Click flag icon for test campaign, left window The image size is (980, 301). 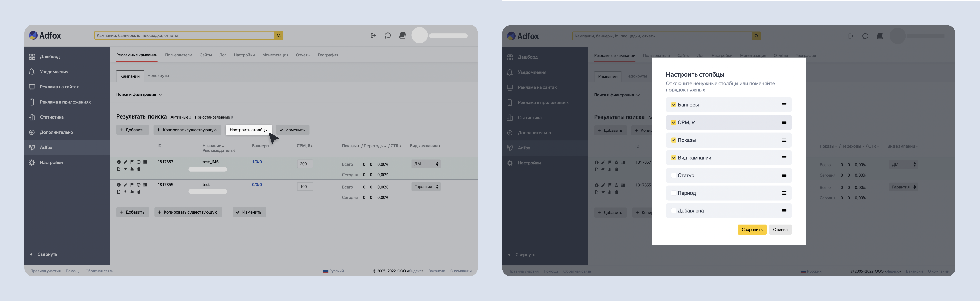pyautogui.click(x=132, y=185)
